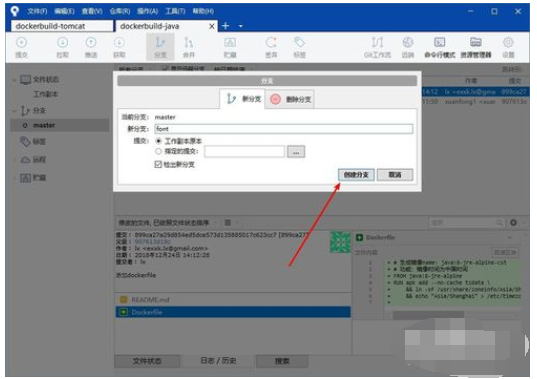Open the tab list dropdown arrow after plus

coord(241,26)
